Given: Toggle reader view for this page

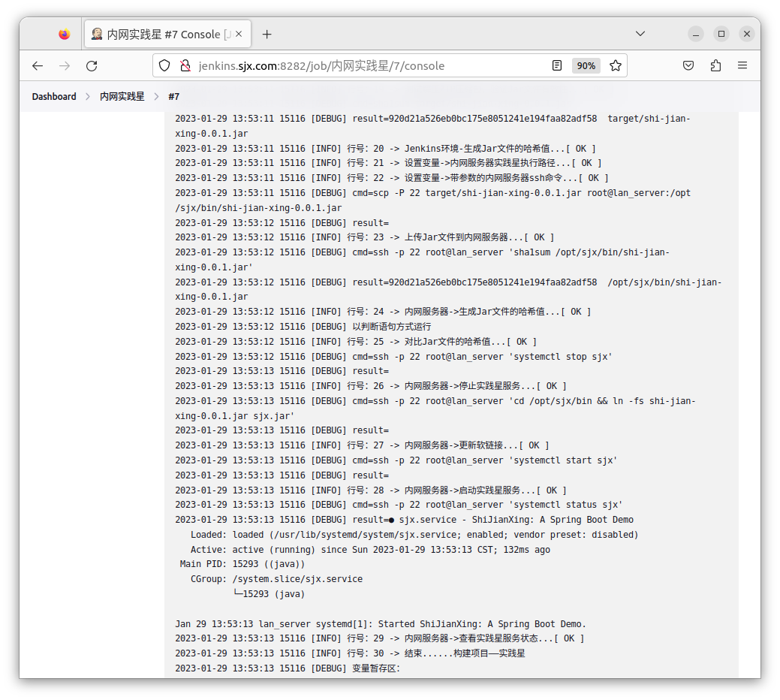Looking at the screenshot, I should coord(557,66).
